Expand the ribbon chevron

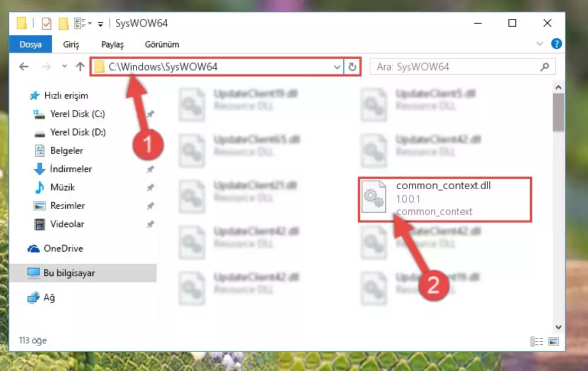[540, 44]
